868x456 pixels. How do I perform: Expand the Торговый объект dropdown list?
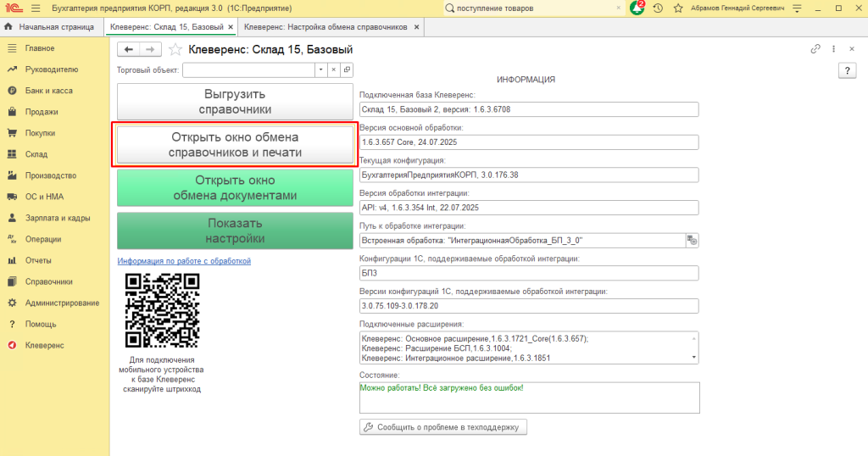(x=320, y=70)
